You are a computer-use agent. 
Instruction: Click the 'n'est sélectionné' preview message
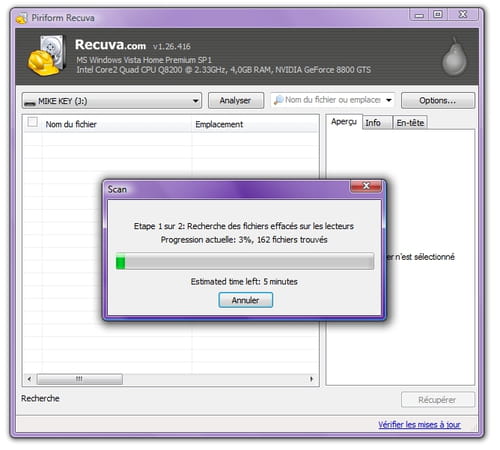tap(421, 257)
